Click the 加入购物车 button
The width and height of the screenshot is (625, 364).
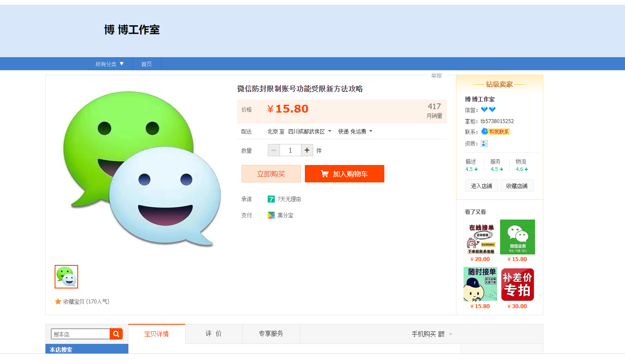(x=345, y=174)
